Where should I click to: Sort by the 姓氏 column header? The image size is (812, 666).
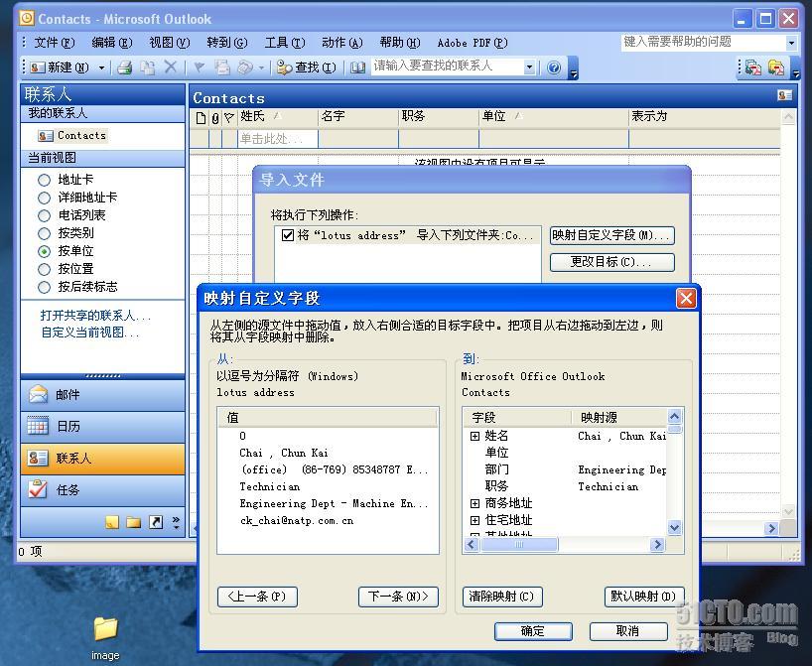[278, 116]
